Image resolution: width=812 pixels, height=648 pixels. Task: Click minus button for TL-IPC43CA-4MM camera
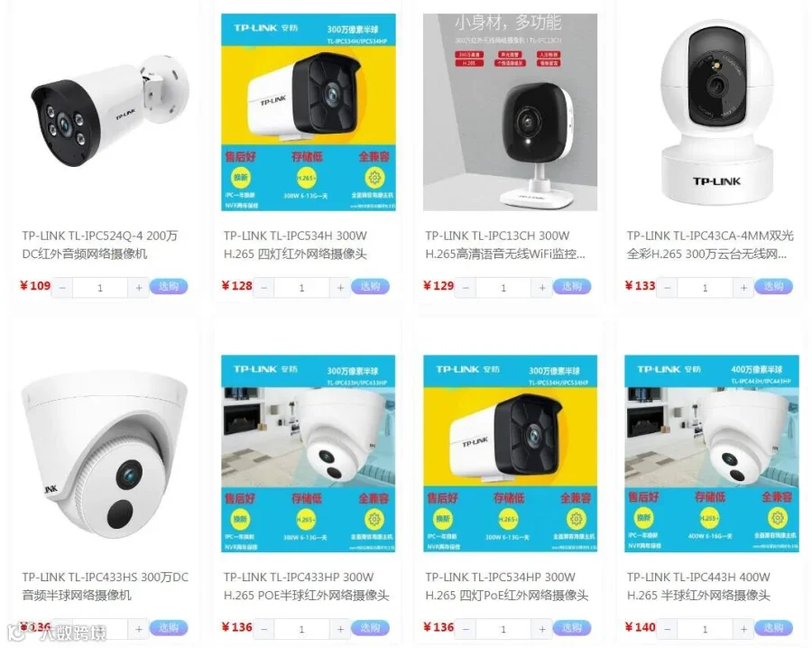tap(667, 288)
